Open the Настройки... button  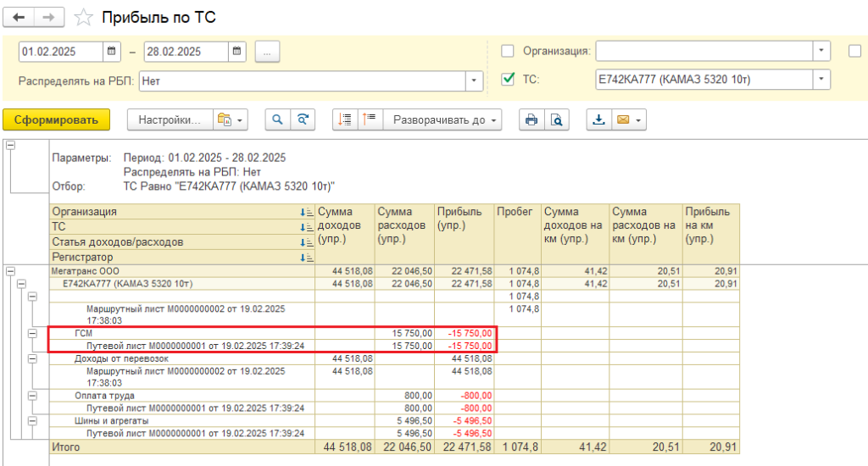tap(170, 119)
